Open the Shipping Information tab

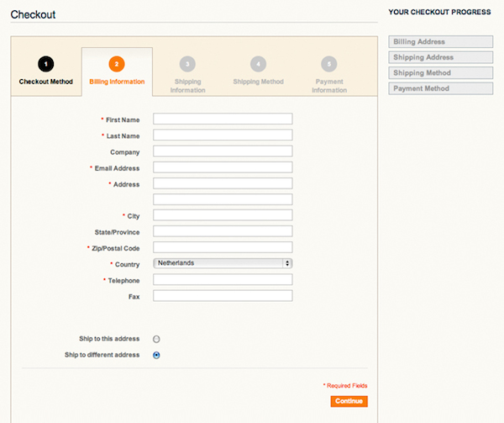187,71
